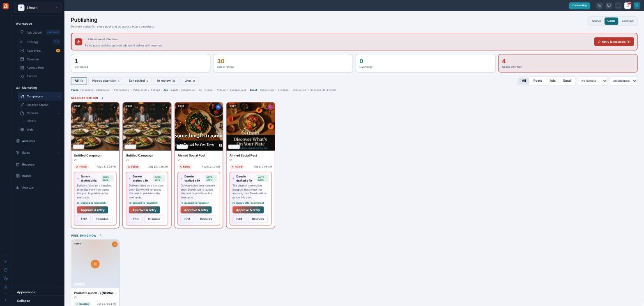Click the Needs attention stat card
The width and height of the screenshot is (644, 306).
(x=568, y=63)
